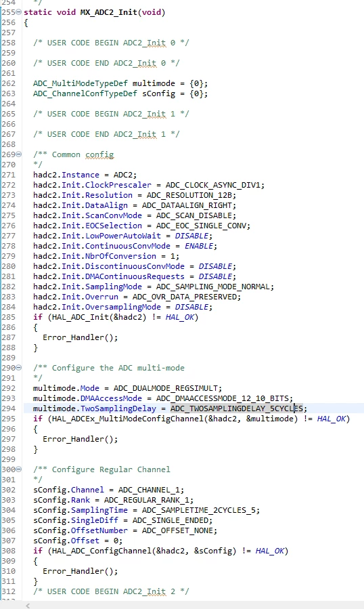Click ADC_TWOSAMPLINGDELAY_5CYCLES on line 294
Viewport: 364px width, 609px height.
point(237,408)
